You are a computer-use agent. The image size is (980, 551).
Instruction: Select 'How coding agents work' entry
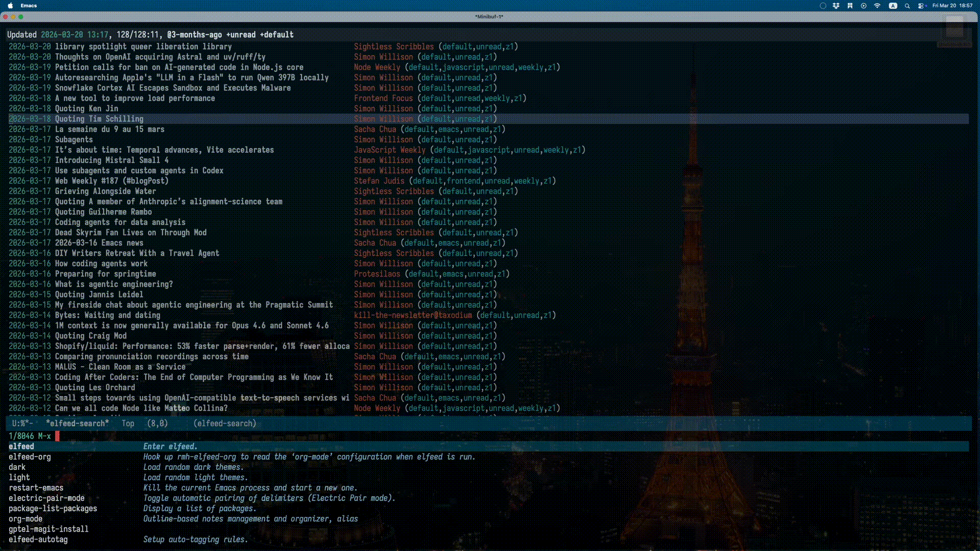tap(101, 264)
